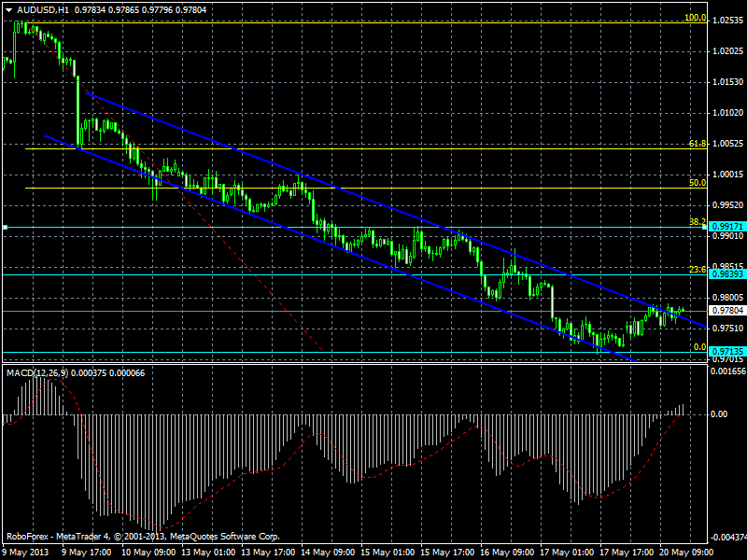747x560 pixels.
Task: Click the cyan 0.97135 price tag
Action: point(727,352)
